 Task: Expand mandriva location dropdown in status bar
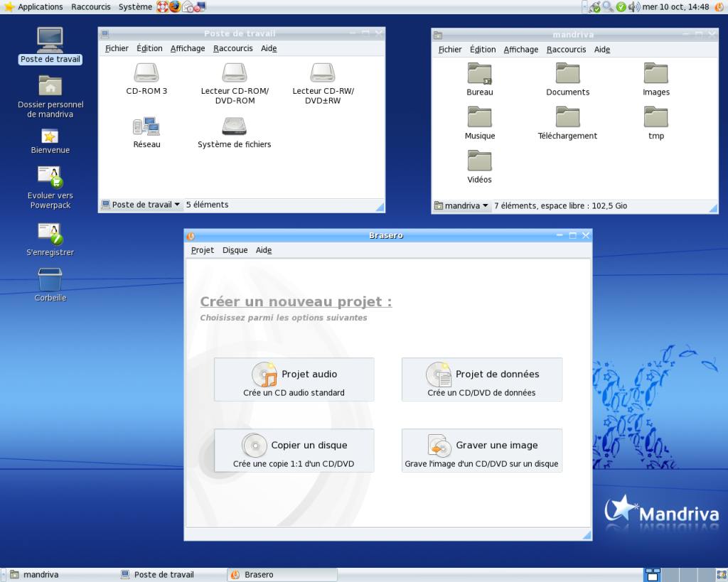coord(461,205)
